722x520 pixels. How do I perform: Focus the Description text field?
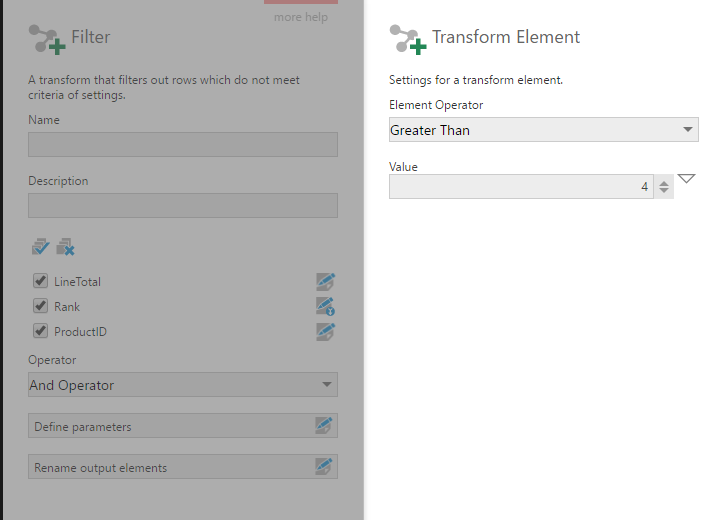tap(183, 206)
